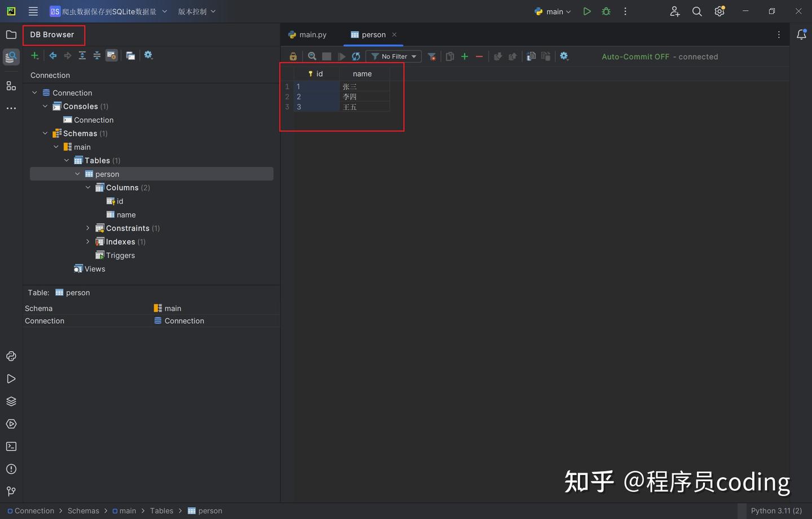Delete row using red minus icon
This screenshot has width=812, height=519.
(479, 56)
